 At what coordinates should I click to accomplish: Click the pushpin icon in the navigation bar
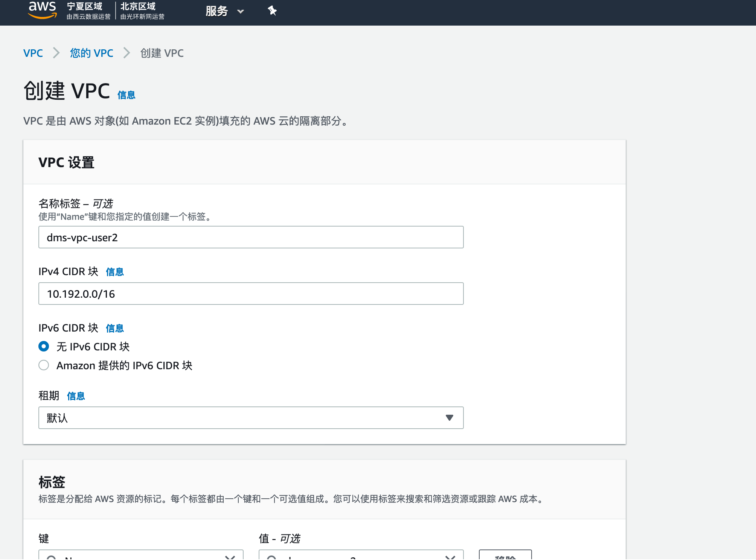(272, 11)
